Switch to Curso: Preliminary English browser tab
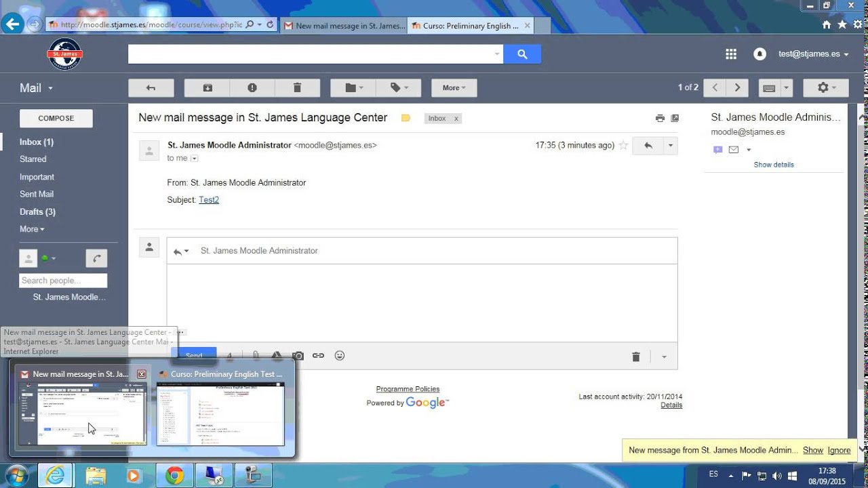868x488 pixels. (x=472, y=26)
